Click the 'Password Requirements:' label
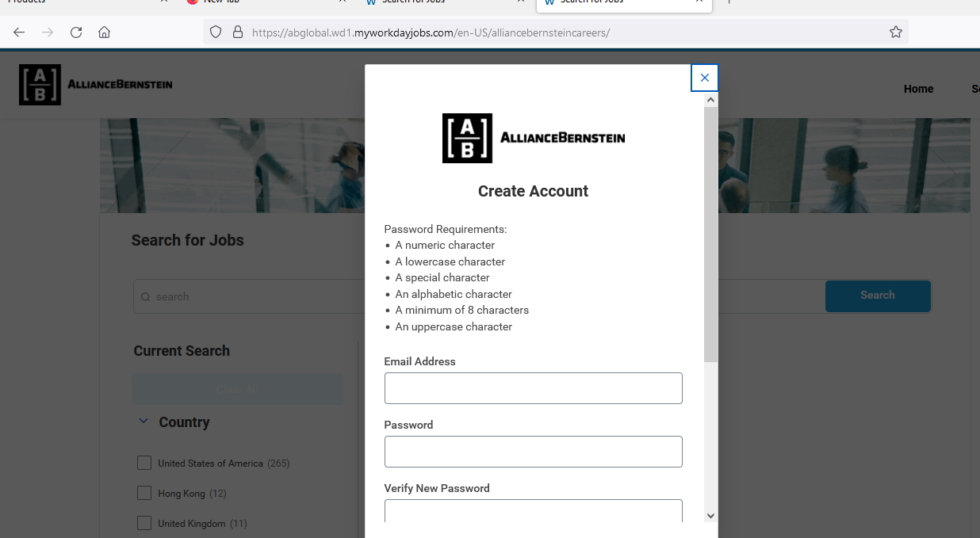 coord(446,229)
